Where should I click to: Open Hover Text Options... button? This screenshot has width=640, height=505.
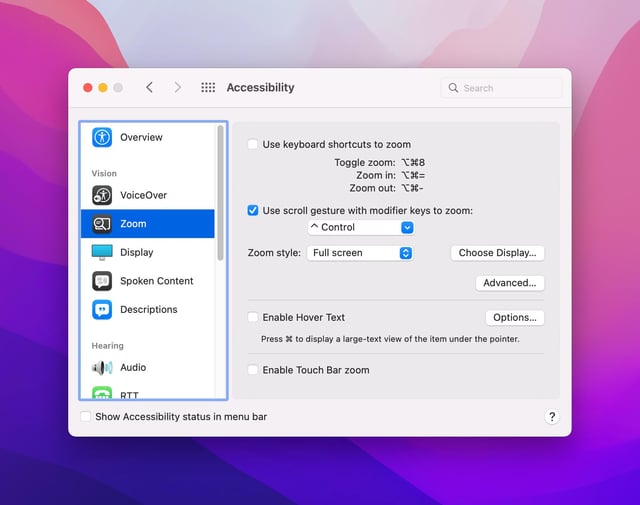pos(515,318)
